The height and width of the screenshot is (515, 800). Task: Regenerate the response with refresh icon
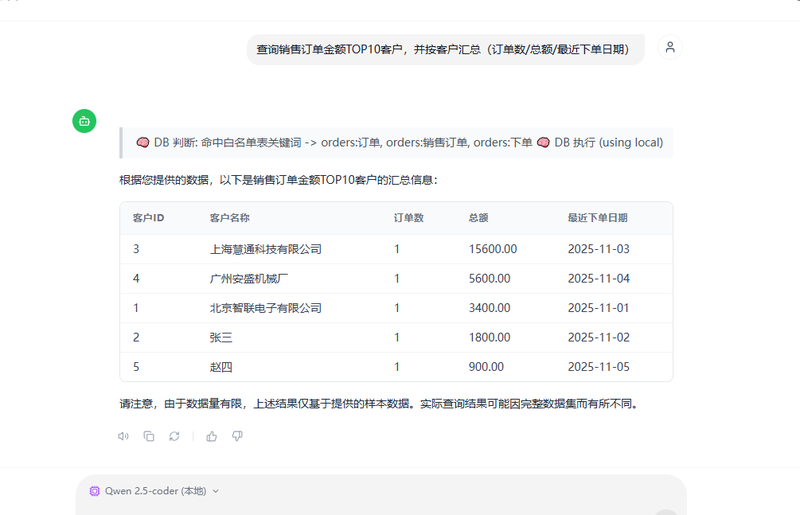pos(174,436)
